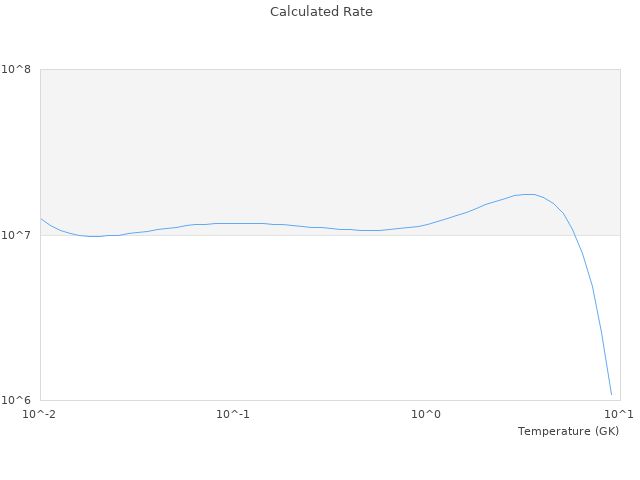Click the curve directly above the 10^0 label

427,224
